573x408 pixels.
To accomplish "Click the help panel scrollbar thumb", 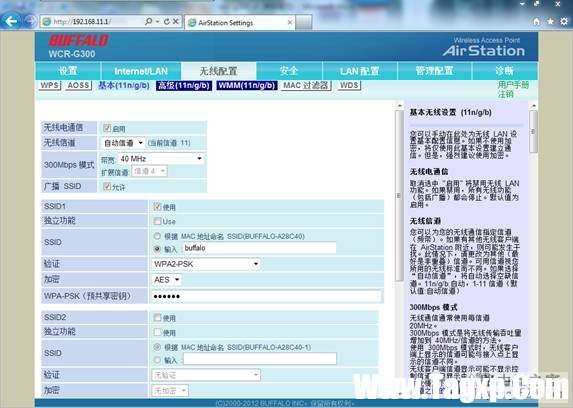I will pos(533,131).
